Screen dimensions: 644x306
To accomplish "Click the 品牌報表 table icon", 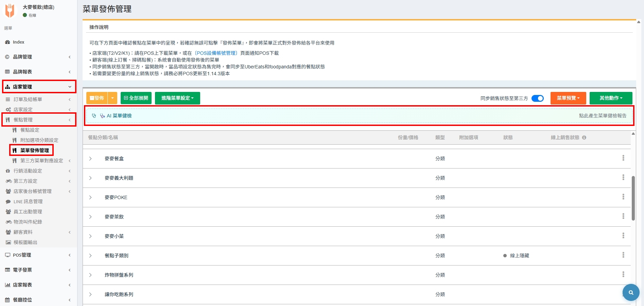I will click(7, 72).
